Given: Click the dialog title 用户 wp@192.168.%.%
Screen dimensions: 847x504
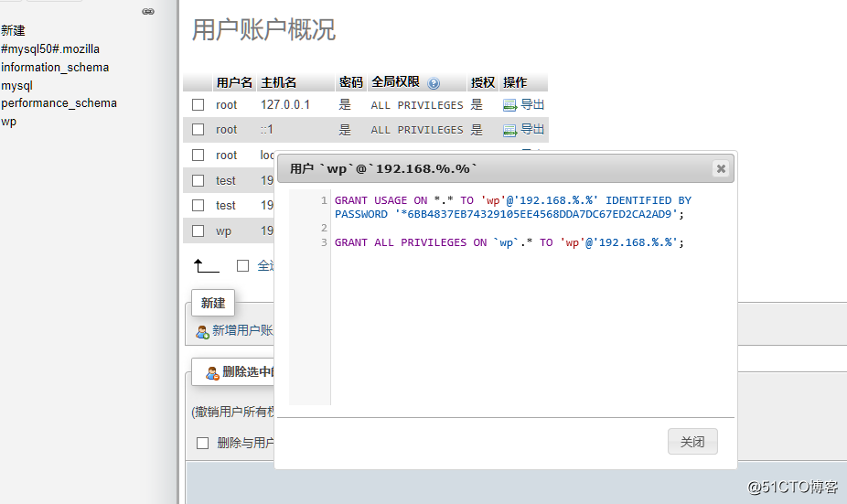Looking at the screenshot, I should (x=383, y=168).
